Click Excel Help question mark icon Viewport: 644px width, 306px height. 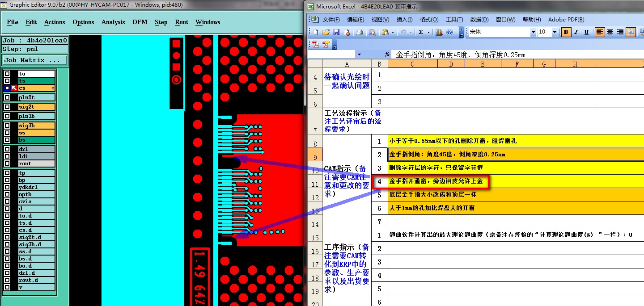click(449, 32)
